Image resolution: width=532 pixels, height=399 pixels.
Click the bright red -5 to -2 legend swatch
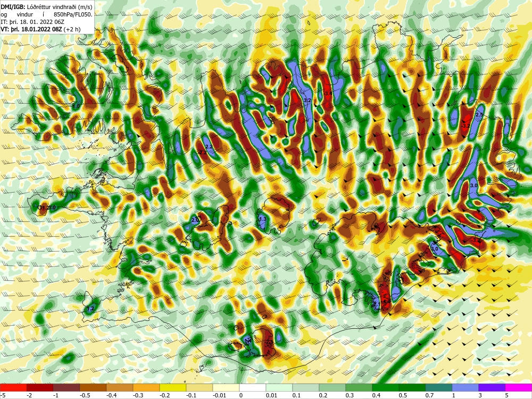coord(13,388)
